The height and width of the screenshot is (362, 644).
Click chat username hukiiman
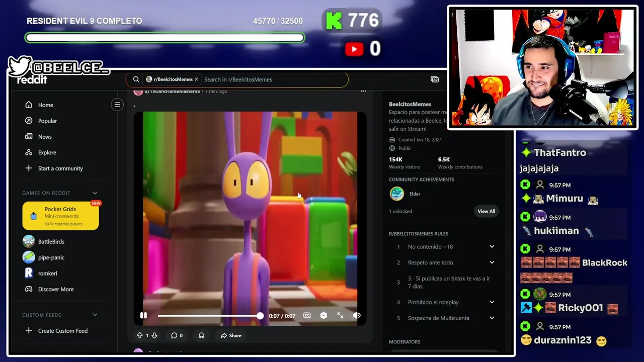(556, 231)
